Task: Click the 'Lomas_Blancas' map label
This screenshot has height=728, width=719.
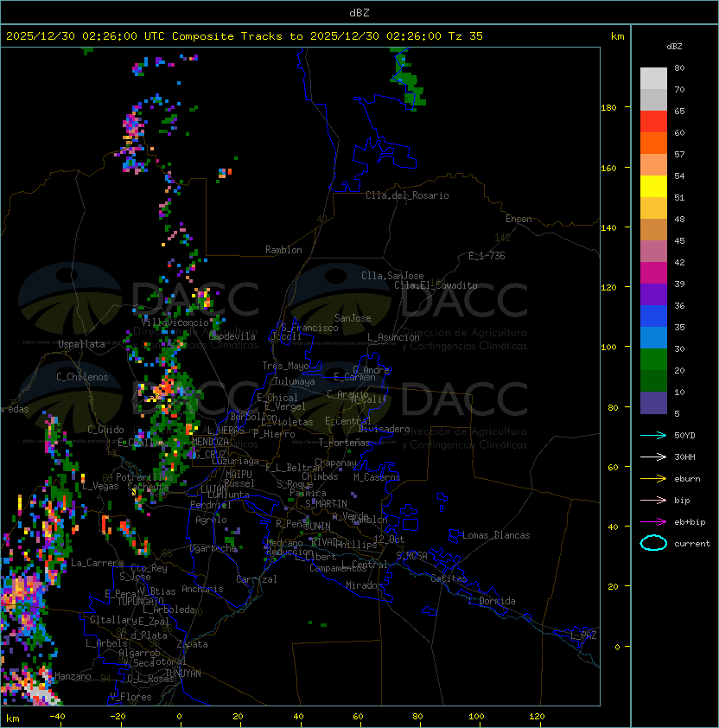Action: [x=496, y=535]
